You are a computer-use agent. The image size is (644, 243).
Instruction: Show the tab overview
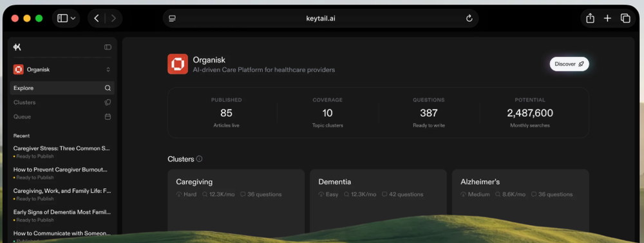coord(625,19)
